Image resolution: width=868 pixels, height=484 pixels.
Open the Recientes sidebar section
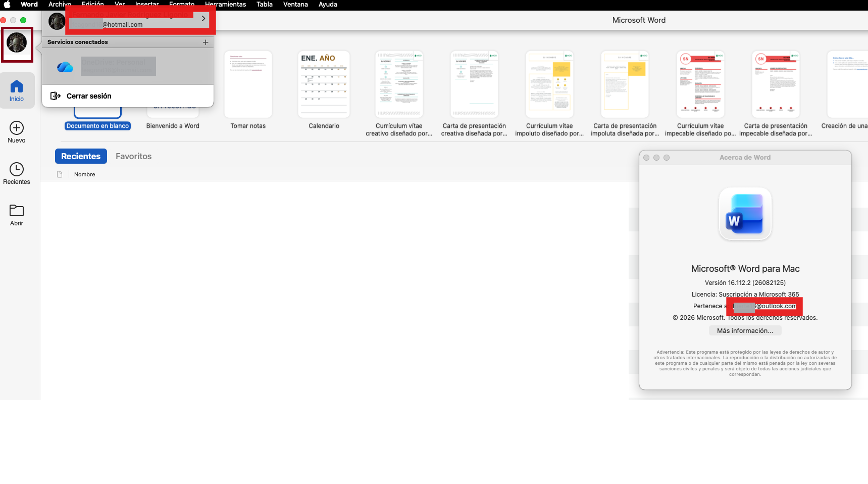coord(17,174)
